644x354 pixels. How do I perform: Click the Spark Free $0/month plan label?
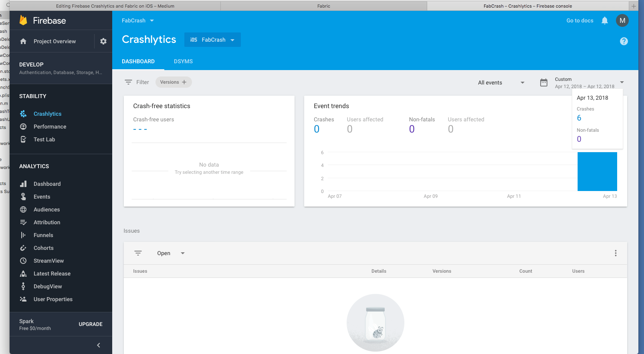(x=35, y=324)
